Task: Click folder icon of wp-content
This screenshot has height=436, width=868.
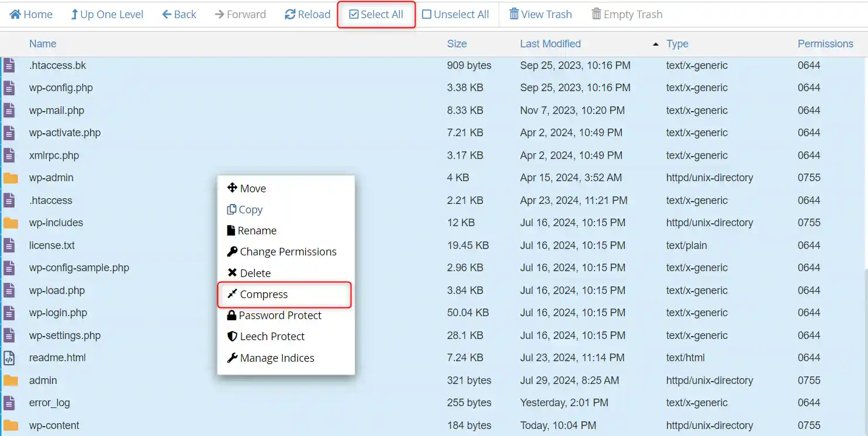Action: 11,425
